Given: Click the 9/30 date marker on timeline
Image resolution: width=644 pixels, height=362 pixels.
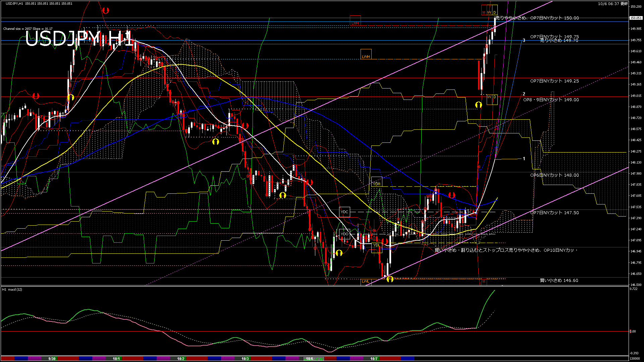Looking at the screenshot, I should pos(52,359).
